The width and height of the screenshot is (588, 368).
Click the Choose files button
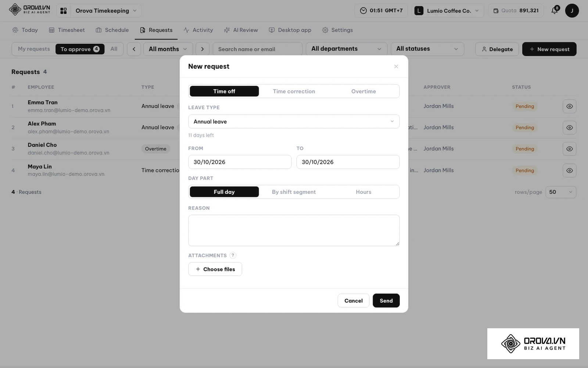[x=215, y=269]
